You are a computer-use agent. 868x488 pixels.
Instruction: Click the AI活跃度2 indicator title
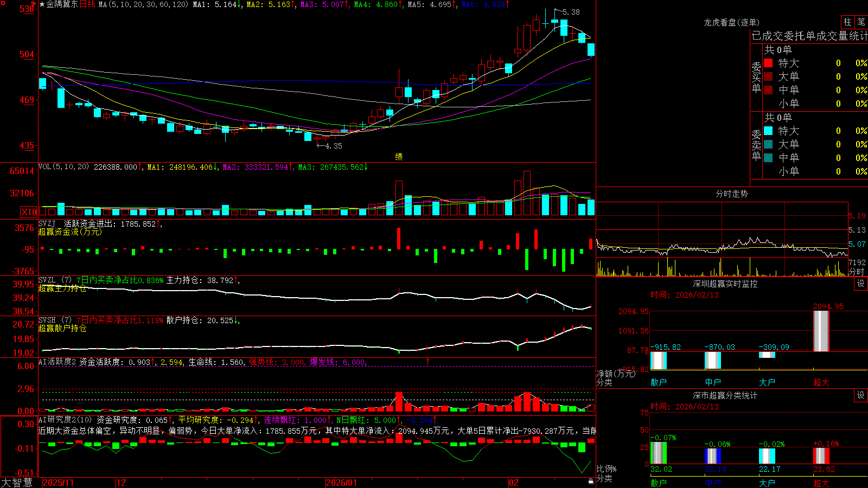coord(58,362)
